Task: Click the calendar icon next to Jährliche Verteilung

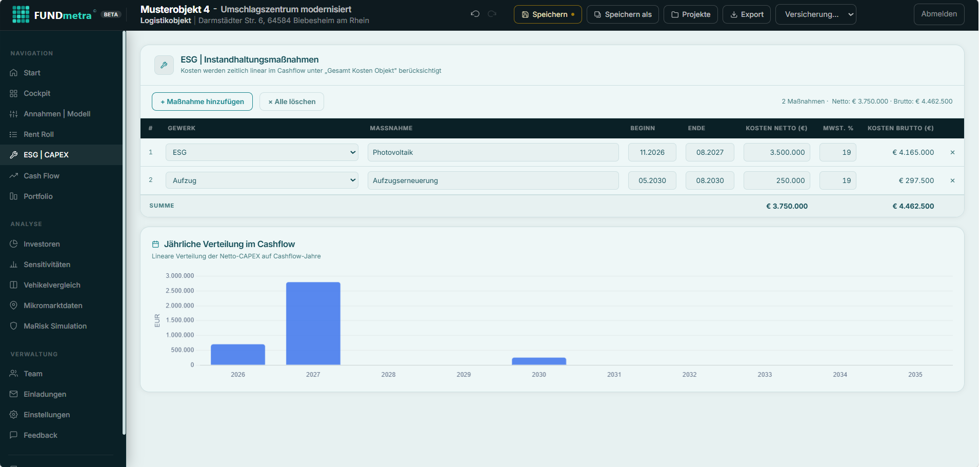Action: click(155, 245)
